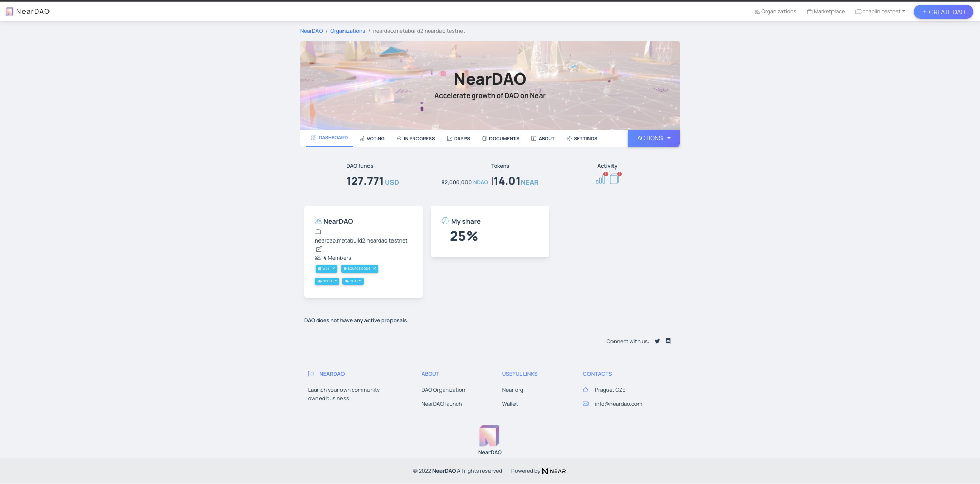
Task: Open Marketplace in the top navigation
Action: [826, 11]
